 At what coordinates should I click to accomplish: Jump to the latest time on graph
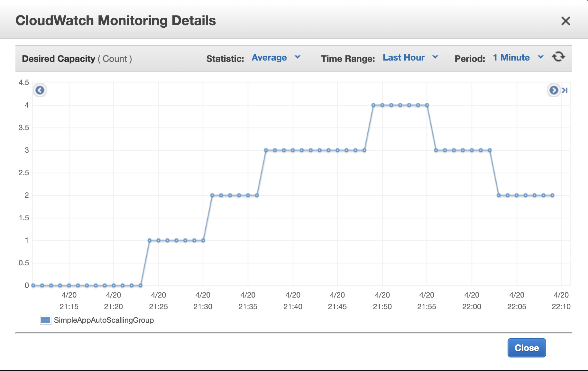pyautogui.click(x=565, y=90)
